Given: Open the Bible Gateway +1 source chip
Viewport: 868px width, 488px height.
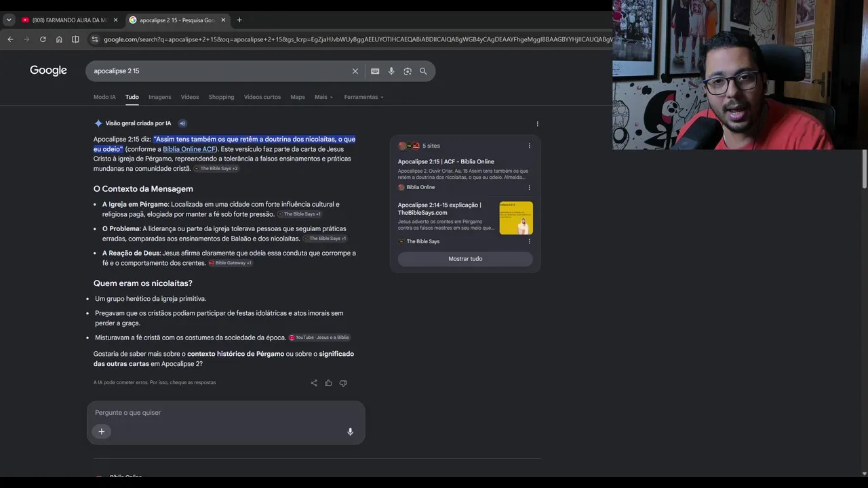Looking at the screenshot, I should click(x=231, y=263).
